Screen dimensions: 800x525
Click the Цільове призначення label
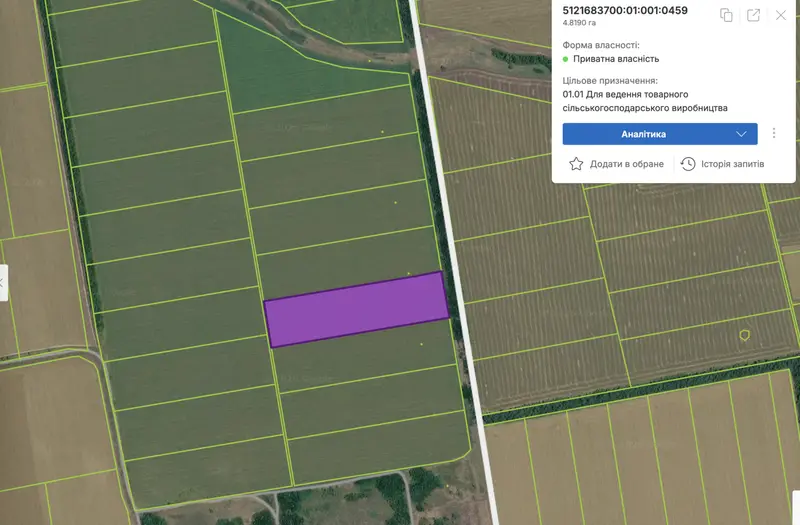(x=610, y=81)
